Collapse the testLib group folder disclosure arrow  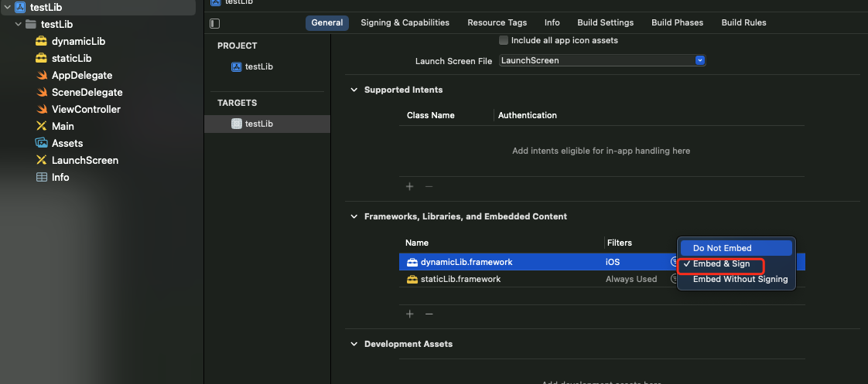pyautogui.click(x=19, y=24)
